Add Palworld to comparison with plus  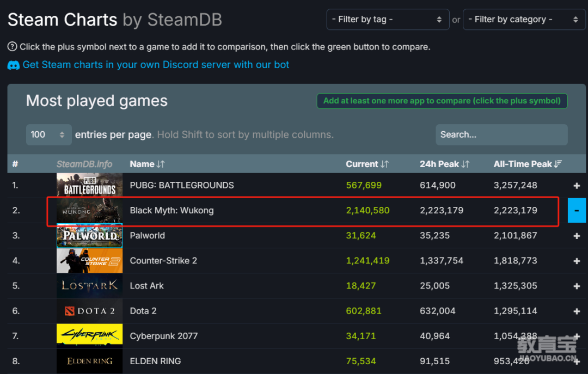[x=577, y=236]
